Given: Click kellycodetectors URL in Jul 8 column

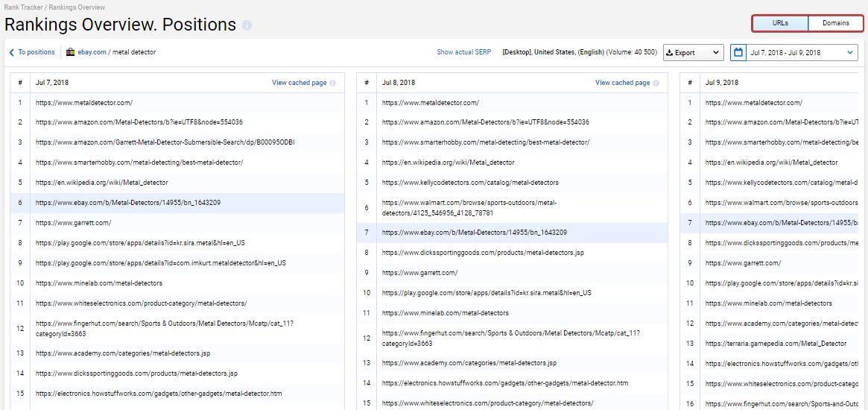Looking at the screenshot, I should point(470,183).
